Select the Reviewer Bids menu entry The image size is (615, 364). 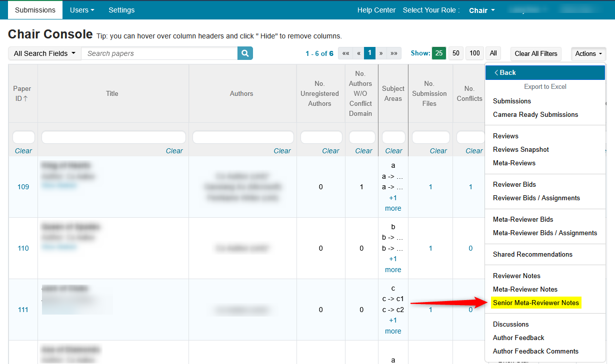coord(514,184)
